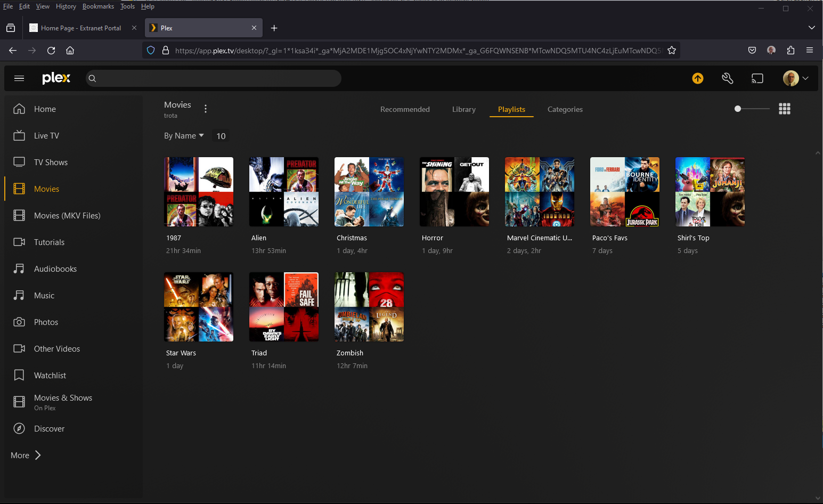Open the cast to device icon

(757, 78)
